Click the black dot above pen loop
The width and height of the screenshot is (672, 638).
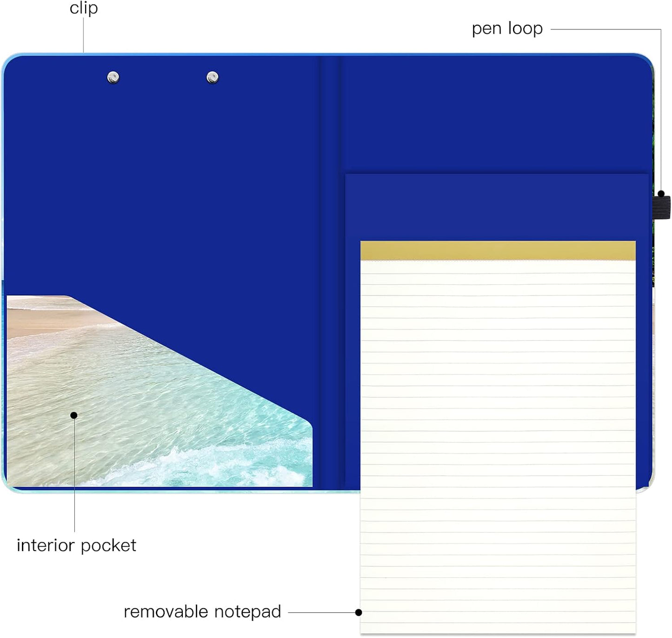[661, 194]
